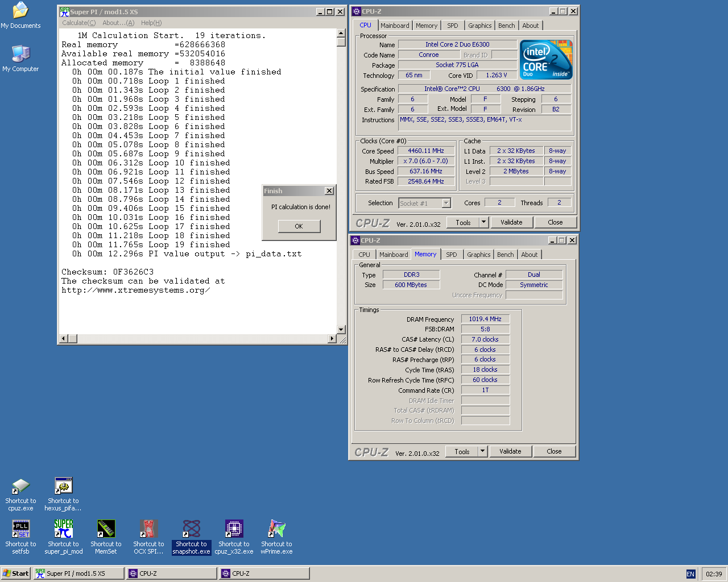The height and width of the screenshot is (582, 728).
Task: Open the Help menu in Super PI
Action: tap(151, 23)
